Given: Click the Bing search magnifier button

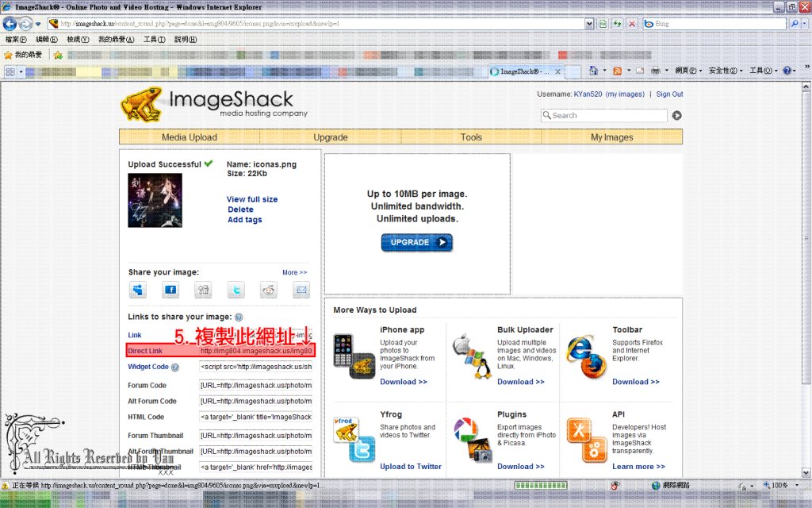Looking at the screenshot, I should (x=795, y=24).
